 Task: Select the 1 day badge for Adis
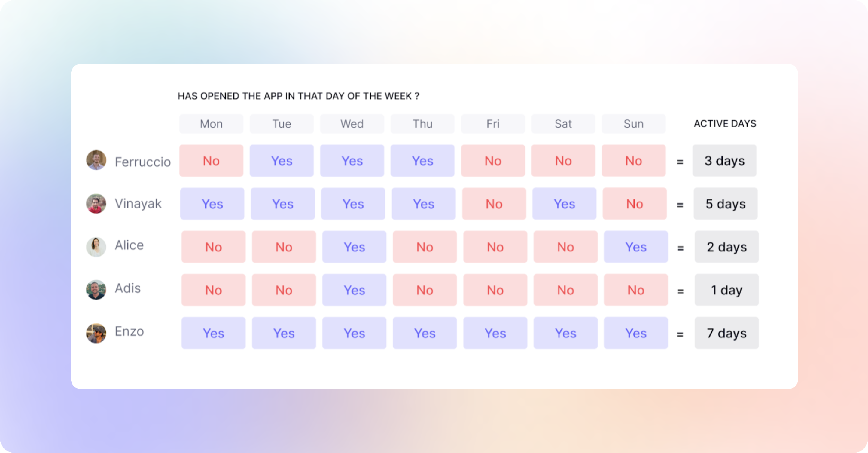[727, 290]
